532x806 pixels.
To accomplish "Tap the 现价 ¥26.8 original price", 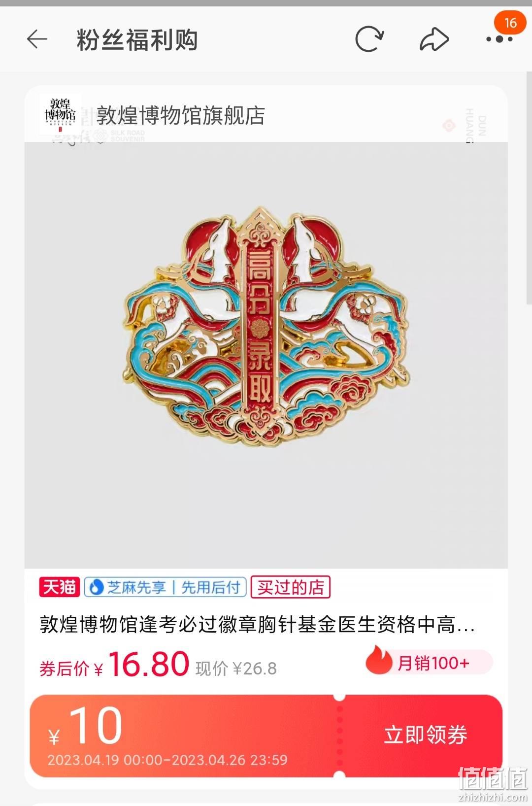I will coord(236,669).
